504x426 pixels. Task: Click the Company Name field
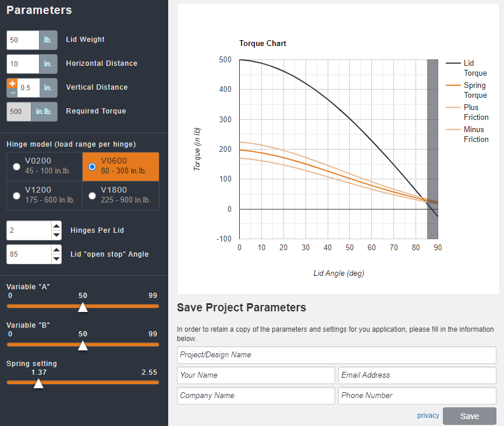click(x=256, y=396)
